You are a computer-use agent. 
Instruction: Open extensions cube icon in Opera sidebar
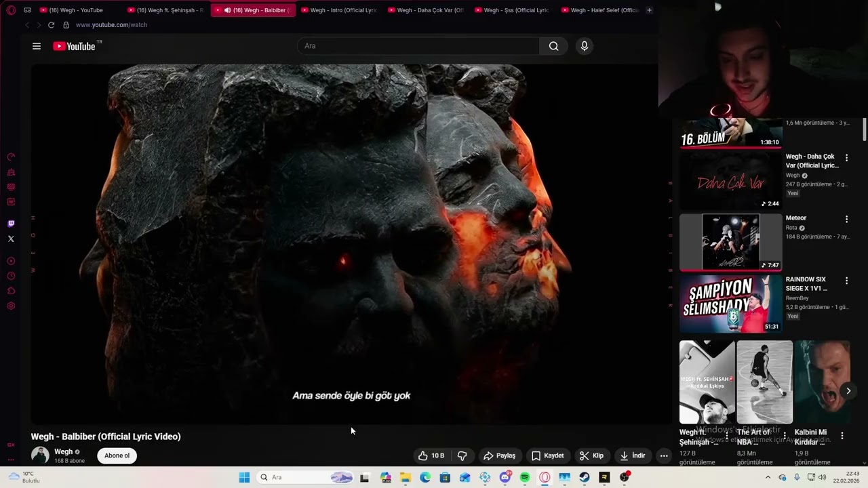click(x=11, y=291)
